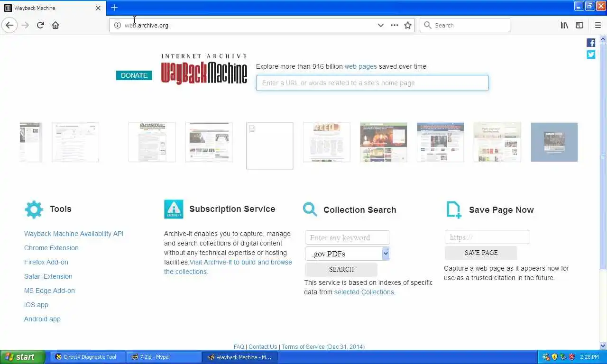Open page actions three-dot menu

(x=395, y=25)
